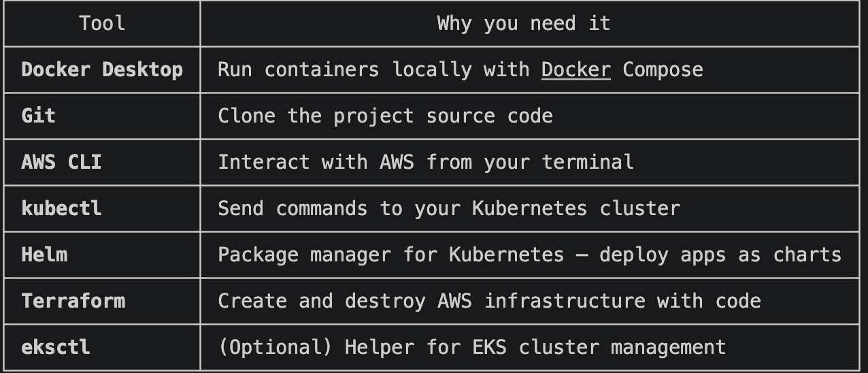Screen dimensions: 868x373
Task: Click 'Clone the project source code' text
Action: click(385, 116)
